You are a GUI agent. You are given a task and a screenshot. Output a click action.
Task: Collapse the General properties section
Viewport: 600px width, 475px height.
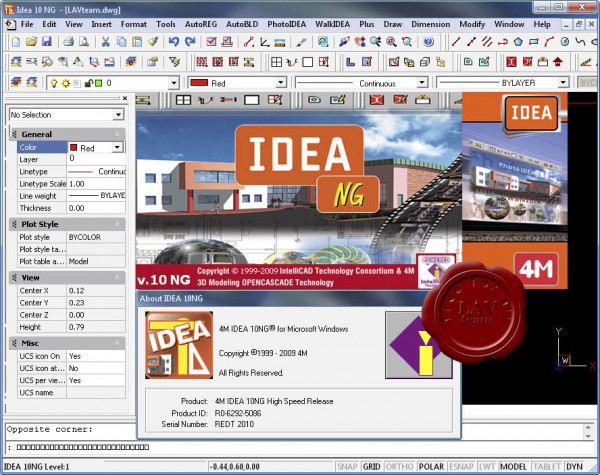pos(117,134)
